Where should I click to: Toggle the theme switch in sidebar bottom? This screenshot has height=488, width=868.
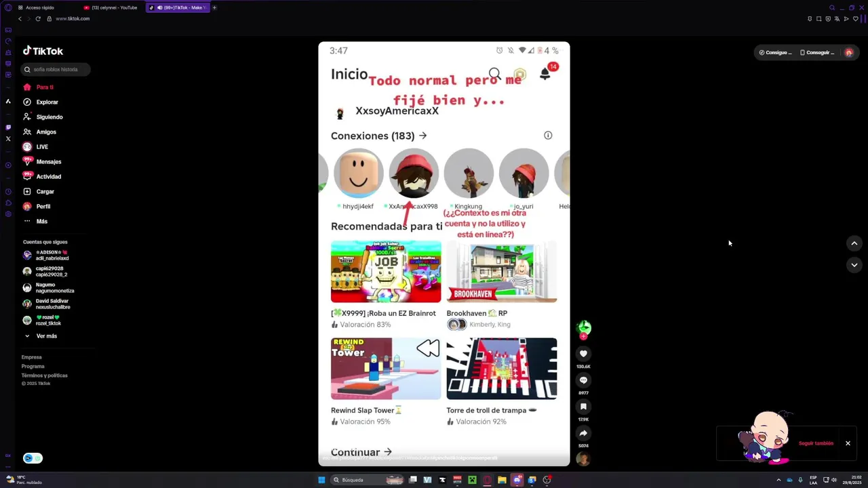coord(33,458)
